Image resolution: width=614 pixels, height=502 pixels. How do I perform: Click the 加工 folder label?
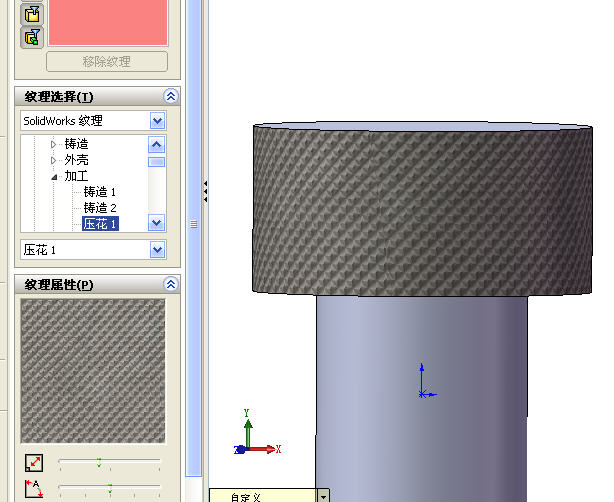point(76,176)
